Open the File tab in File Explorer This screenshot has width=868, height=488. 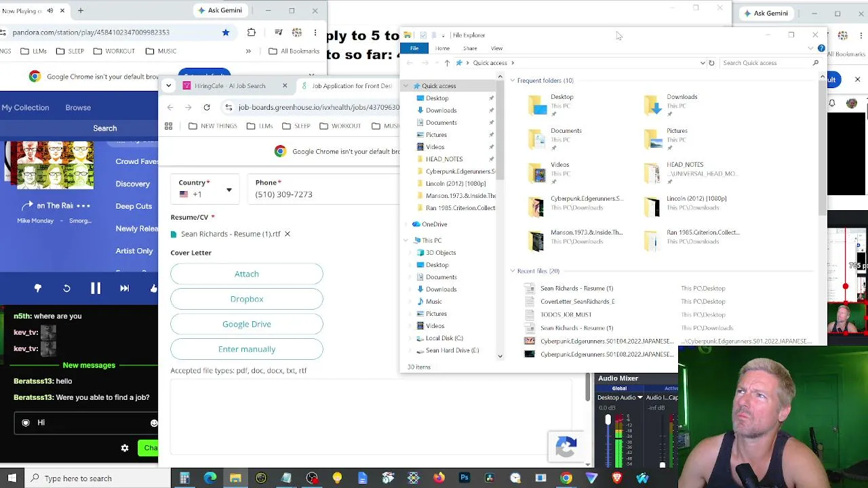(x=414, y=48)
